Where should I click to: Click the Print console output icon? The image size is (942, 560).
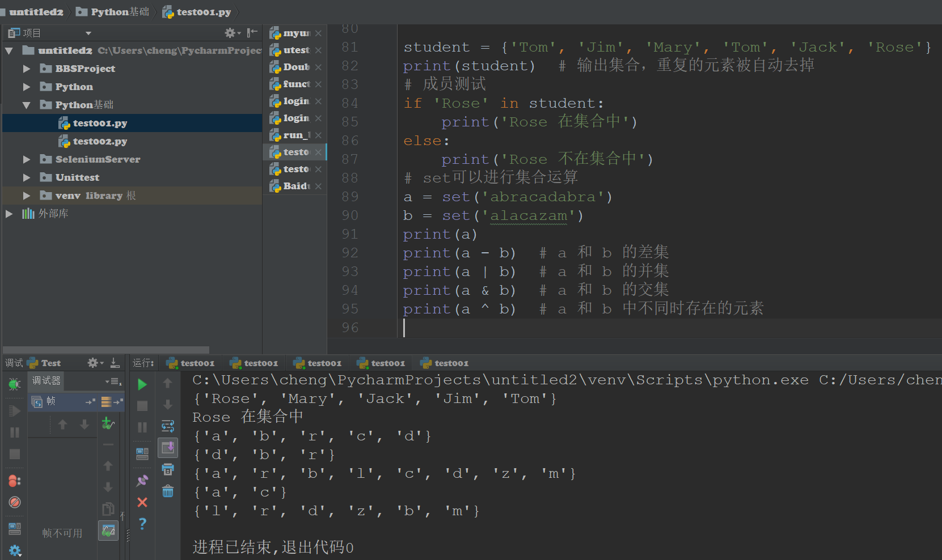point(168,469)
